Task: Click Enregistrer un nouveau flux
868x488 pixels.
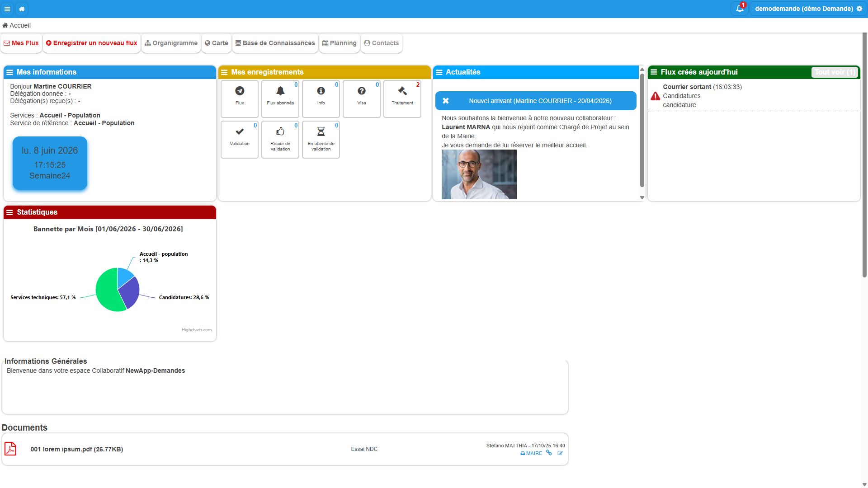Action: click(92, 43)
